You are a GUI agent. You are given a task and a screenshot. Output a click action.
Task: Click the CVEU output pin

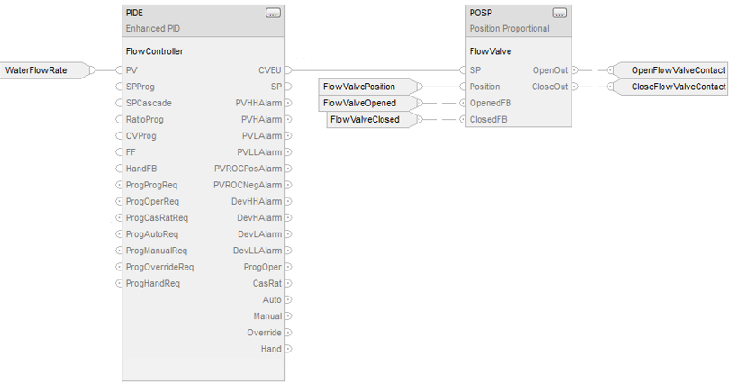pos(289,70)
